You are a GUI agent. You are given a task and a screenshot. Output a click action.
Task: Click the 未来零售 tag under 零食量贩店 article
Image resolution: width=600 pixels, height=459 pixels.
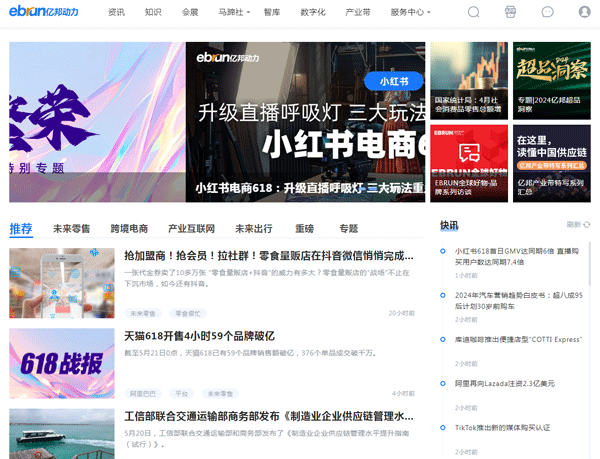143,313
